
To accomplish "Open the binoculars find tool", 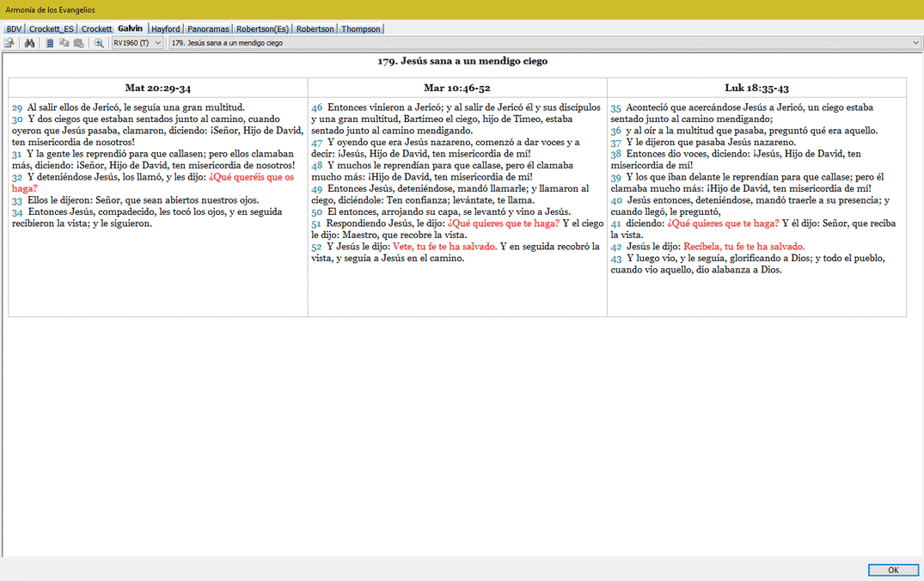I will pyautogui.click(x=29, y=43).
